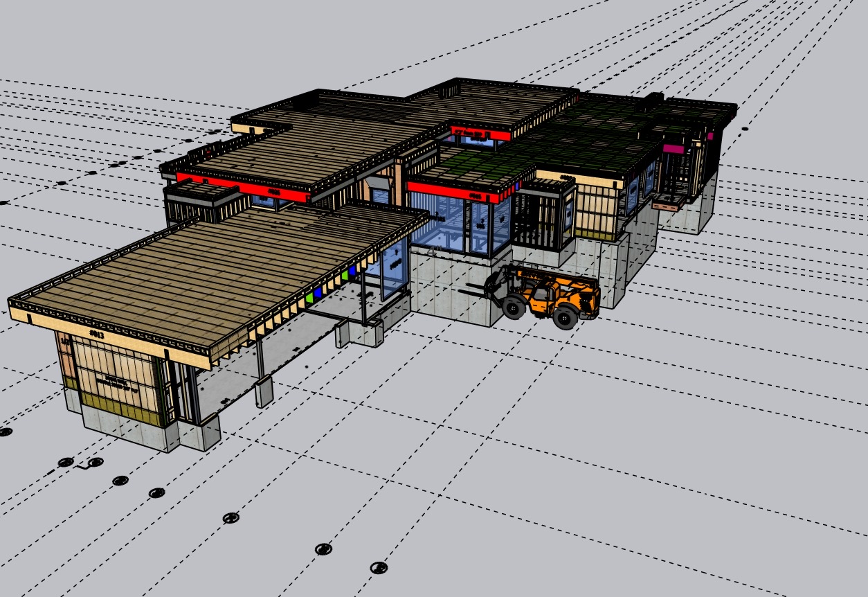Pick the green block nearest carport front
The height and width of the screenshot is (597, 868).
coord(309,298)
